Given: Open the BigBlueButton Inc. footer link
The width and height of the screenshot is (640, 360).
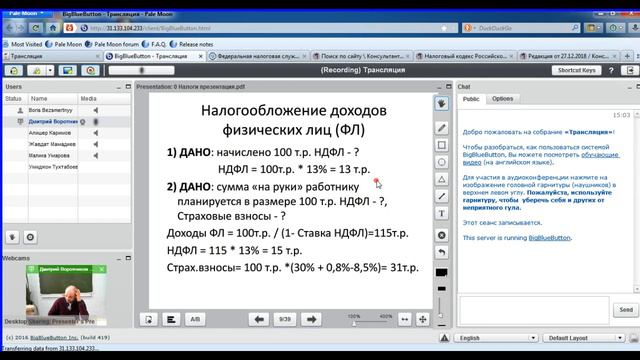Looking at the screenshot, I should click(54, 338).
